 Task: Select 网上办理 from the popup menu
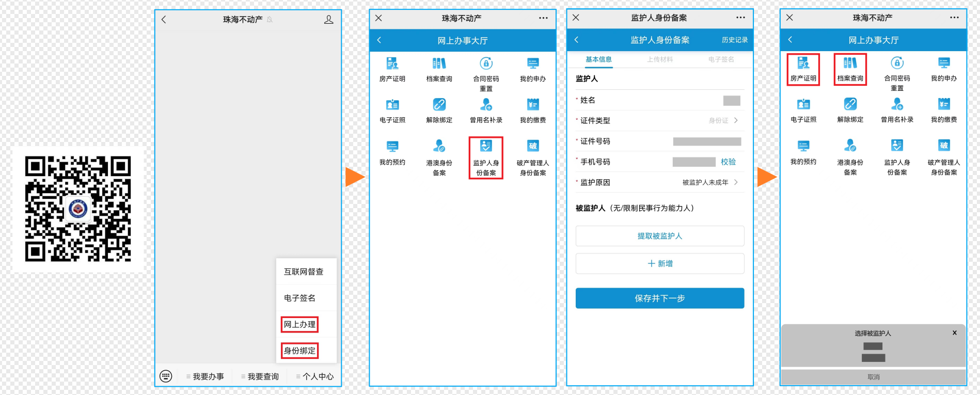[x=299, y=324]
